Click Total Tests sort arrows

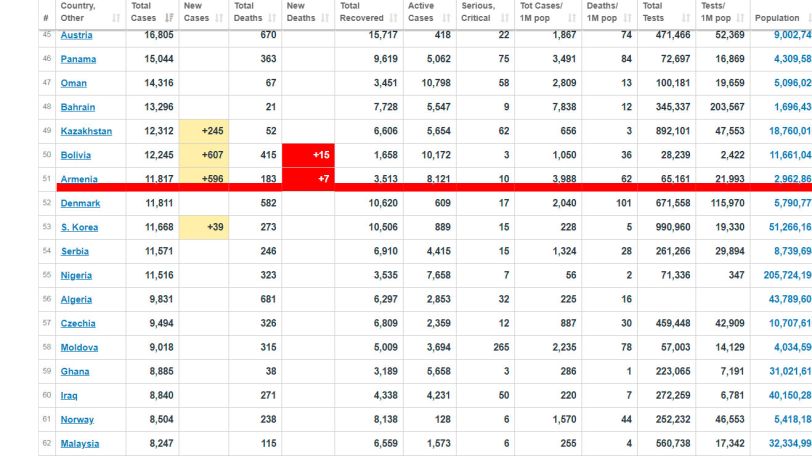[x=686, y=18]
